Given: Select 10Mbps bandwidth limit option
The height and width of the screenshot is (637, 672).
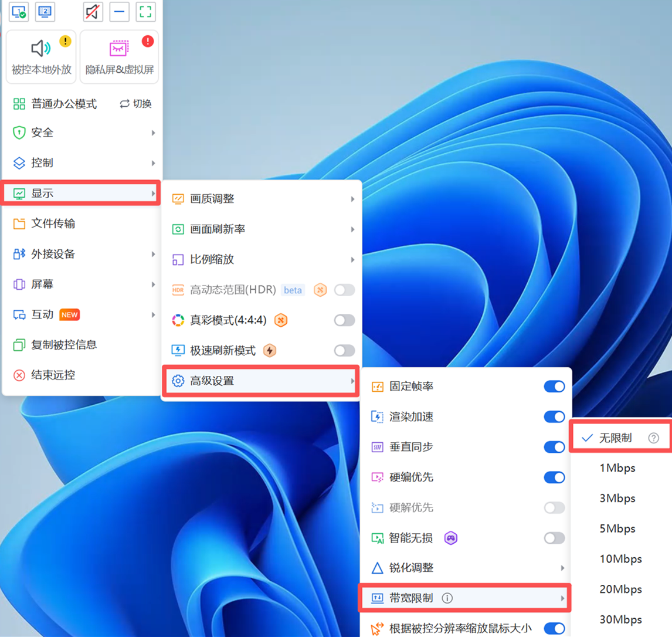Looking at the screenshot, I should pos(620,559).
